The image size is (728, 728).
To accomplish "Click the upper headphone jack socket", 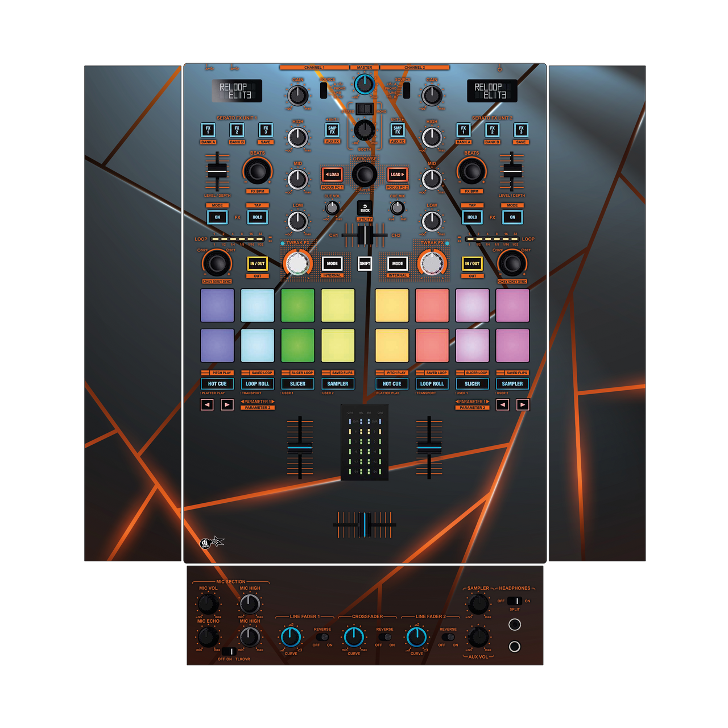I will 515,624.
